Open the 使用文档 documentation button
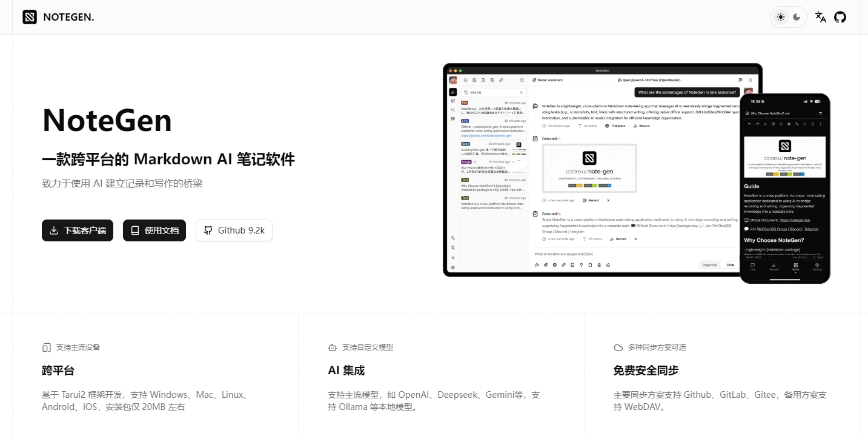The image size is (868, 436). 154,230
